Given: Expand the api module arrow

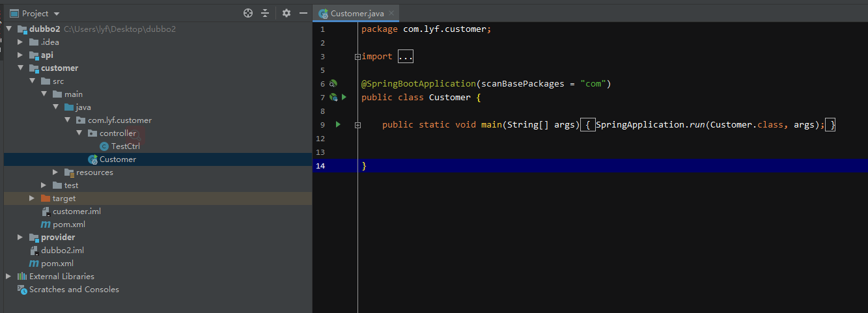Looking at the screenshot, I should point(20,55).
